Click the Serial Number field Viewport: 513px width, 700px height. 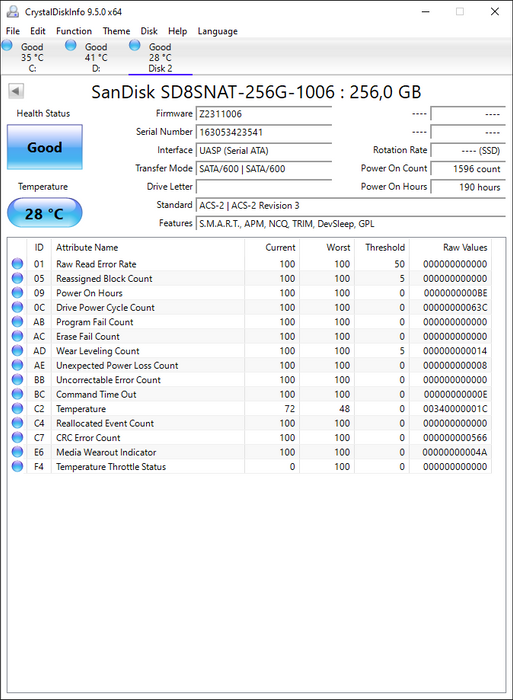point(264,132)
